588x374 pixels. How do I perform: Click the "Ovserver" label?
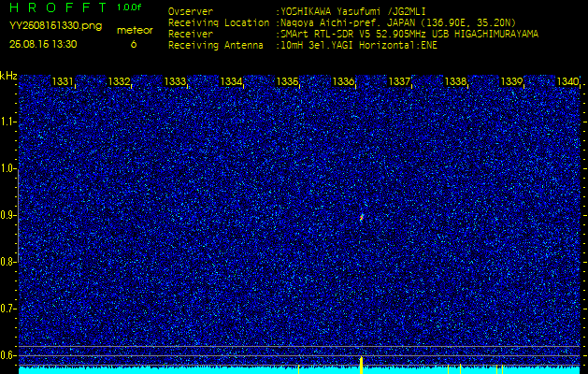coord(191,11)
